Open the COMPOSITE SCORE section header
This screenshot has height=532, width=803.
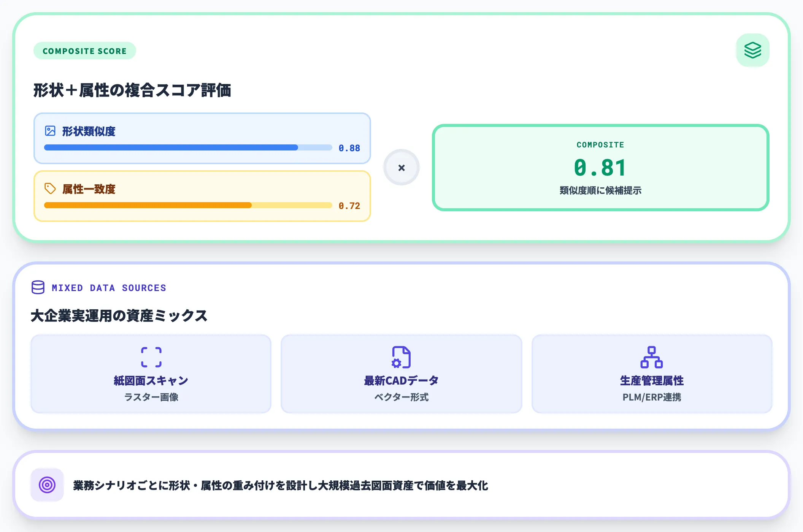coord(84,51)
